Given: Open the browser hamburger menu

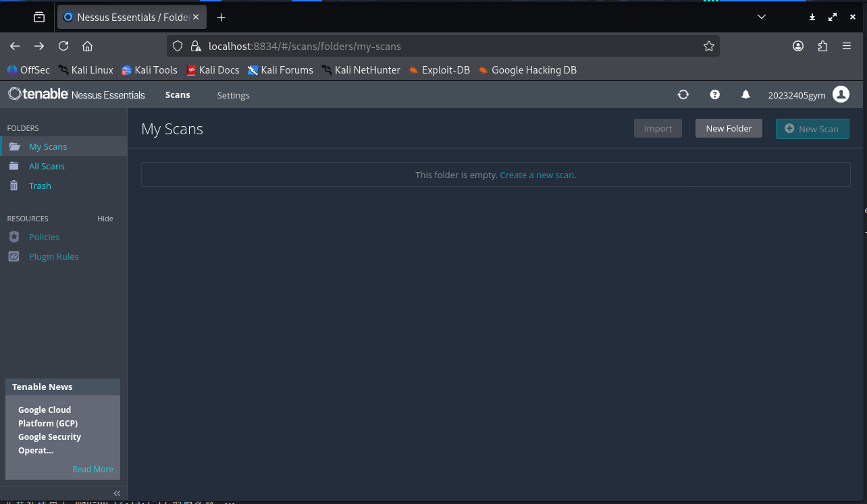Looking at the screenshot, I should click(847, 46).
